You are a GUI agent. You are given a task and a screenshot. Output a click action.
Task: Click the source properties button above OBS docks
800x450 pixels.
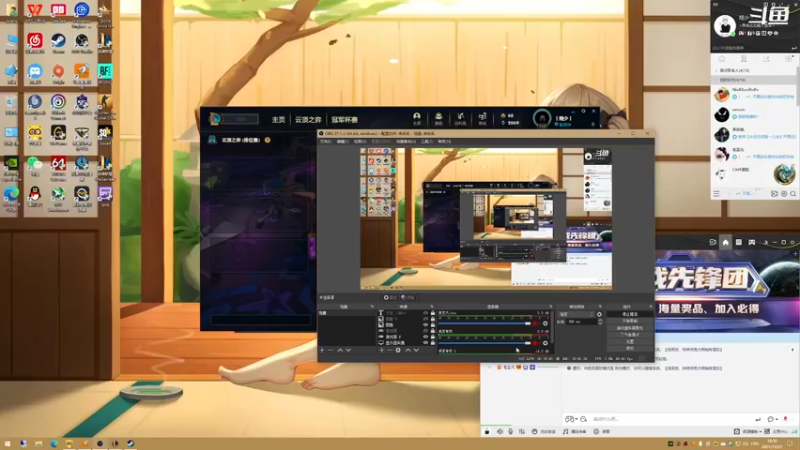click(390, 297)
